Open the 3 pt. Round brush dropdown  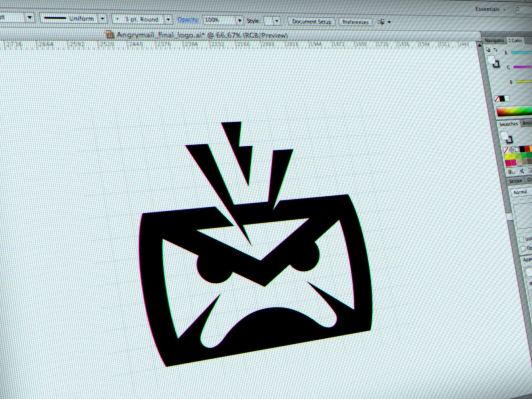pos(168,19)
